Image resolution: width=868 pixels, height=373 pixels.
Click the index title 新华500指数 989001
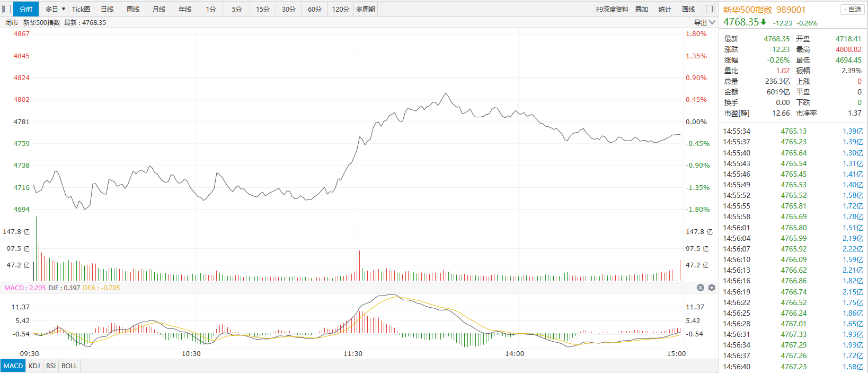tap(764, 10)
